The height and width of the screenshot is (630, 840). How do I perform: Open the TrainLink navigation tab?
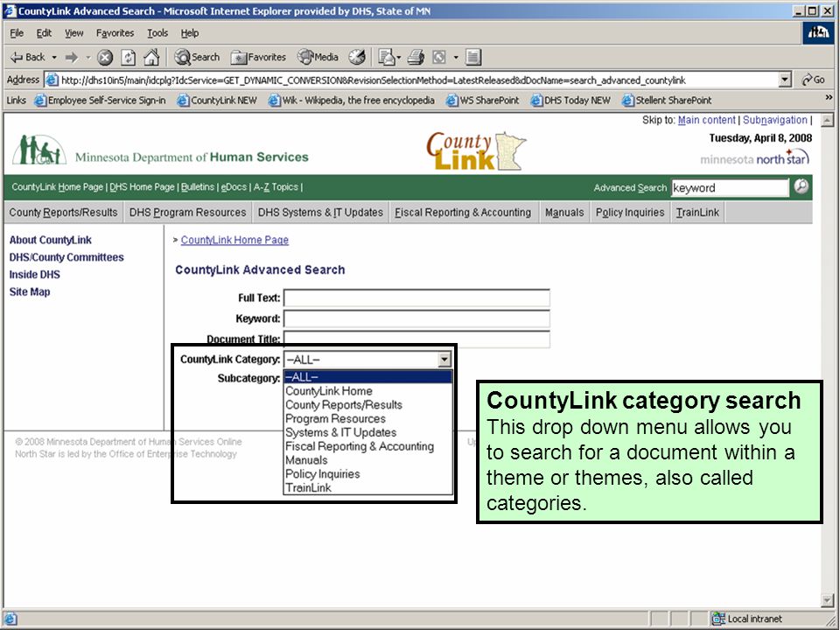[697, 212]
